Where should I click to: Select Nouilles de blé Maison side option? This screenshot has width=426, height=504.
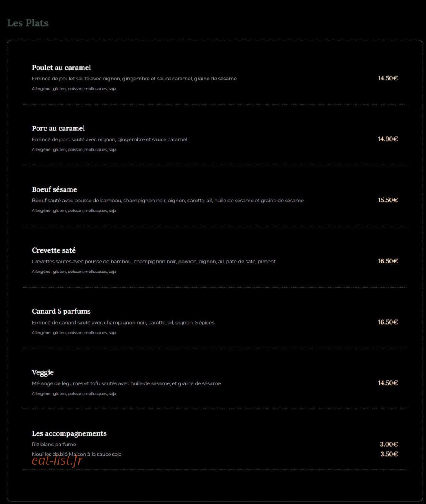(x=77, y=454)
